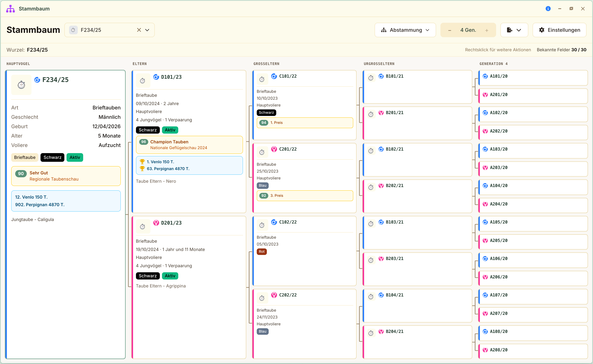
Task: Open Einstellungen settings
Action: 559,30
